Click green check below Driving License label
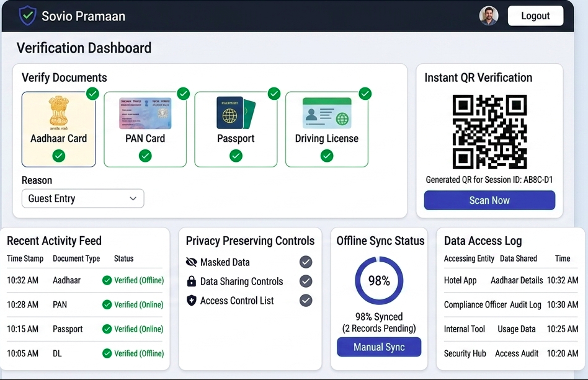Viewport: 588px width, 380px height. pos(327,156)
